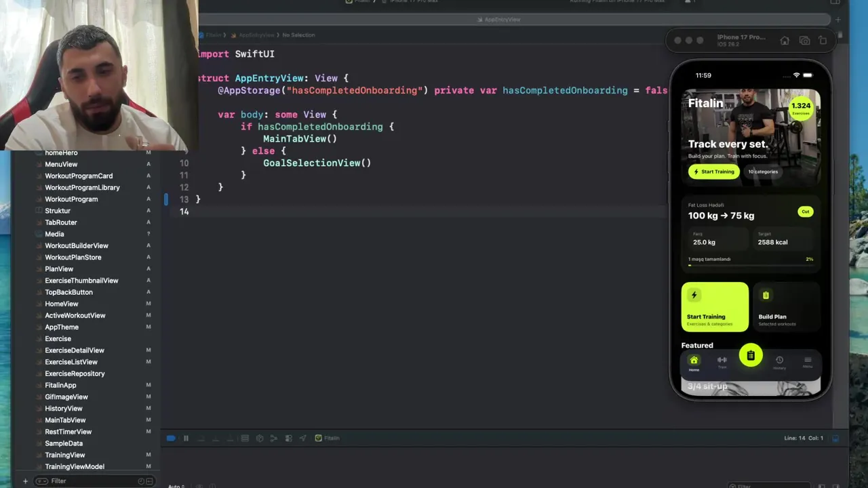868x488 pixels.
Task: Tap the large Start Training card
Action: point(715,307)
